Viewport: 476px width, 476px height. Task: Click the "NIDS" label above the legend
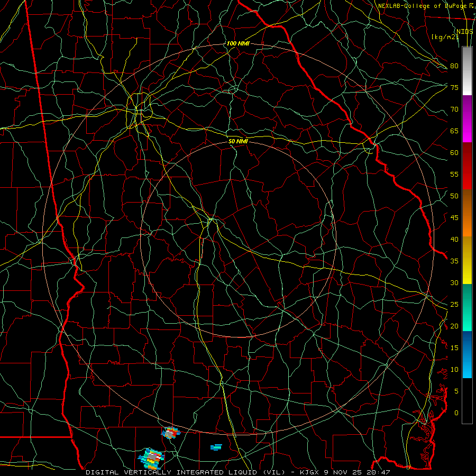(x=465, y=32)
